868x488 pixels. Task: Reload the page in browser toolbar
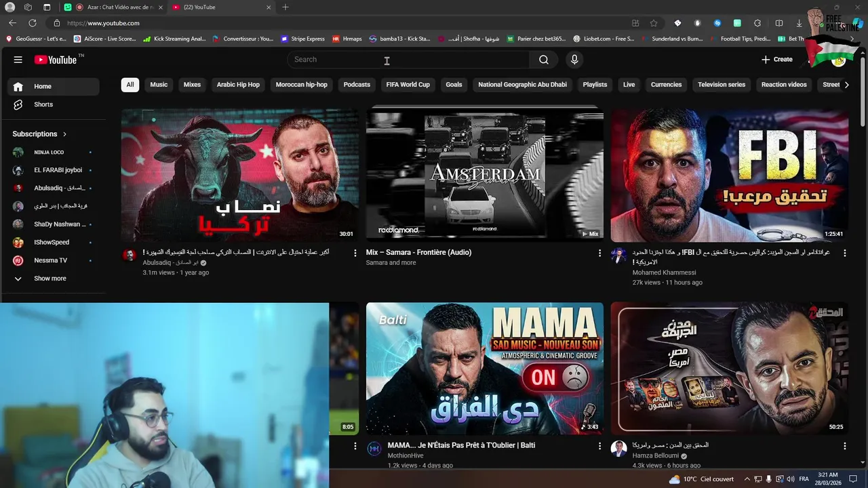pos(32,23)
